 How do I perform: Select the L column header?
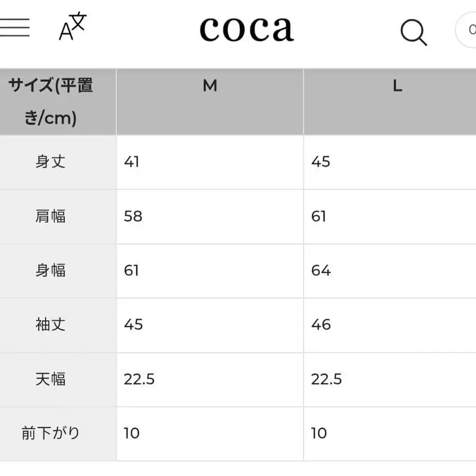tap(397, 86)
